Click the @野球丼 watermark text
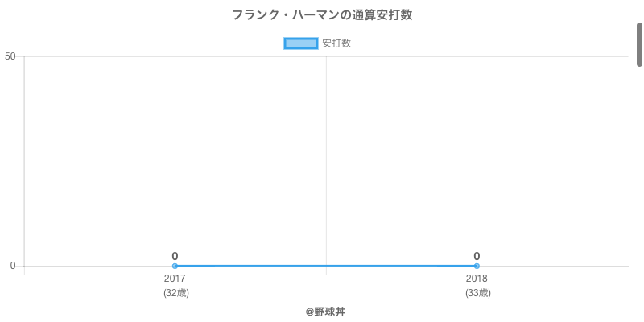 325,312
